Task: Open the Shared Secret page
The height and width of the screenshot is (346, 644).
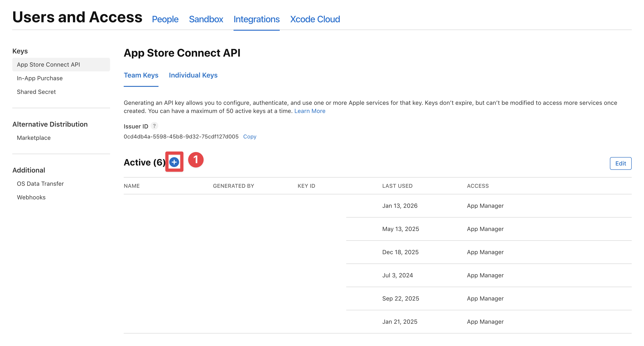Action: [36, 92]
